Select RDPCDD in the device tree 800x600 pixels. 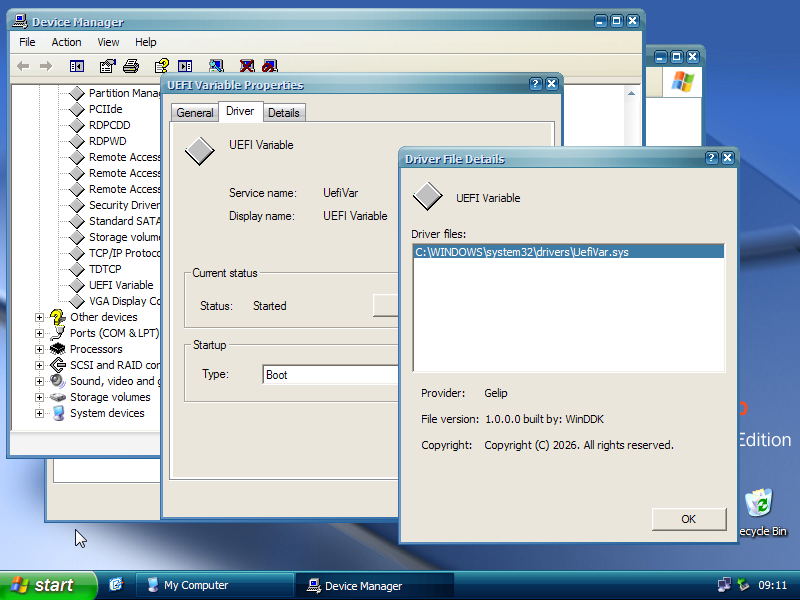point(110,125)
